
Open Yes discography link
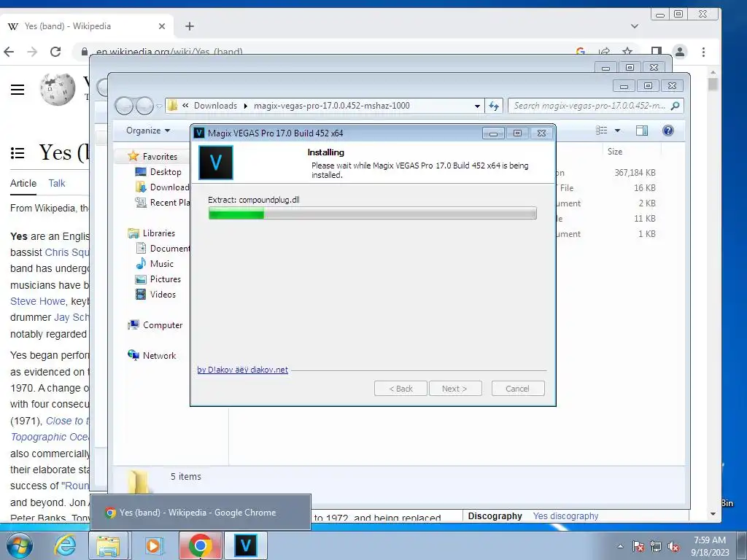click(x=565, y=516)
